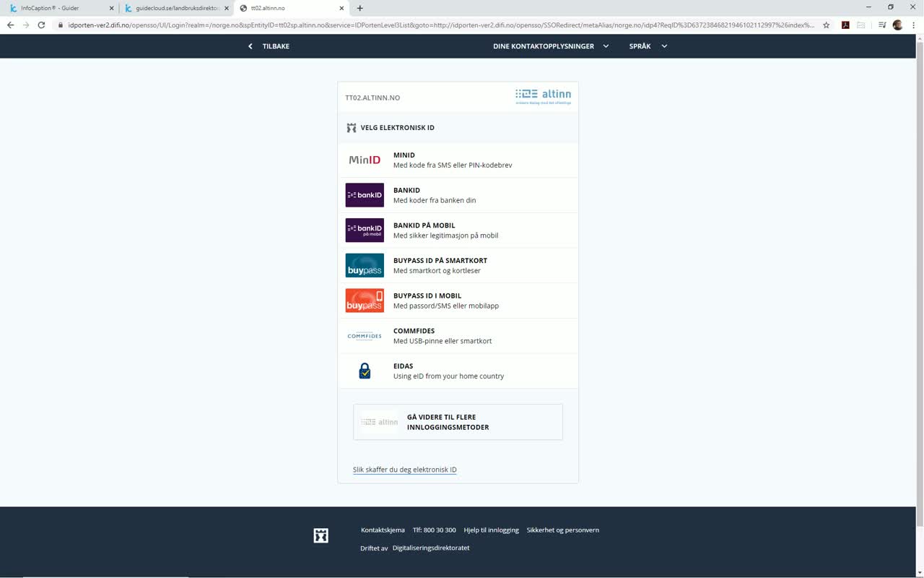Switch to InfoCaption Guider tab
The height and width of the screenshot is (578, 924).
(x=61, y=8)
